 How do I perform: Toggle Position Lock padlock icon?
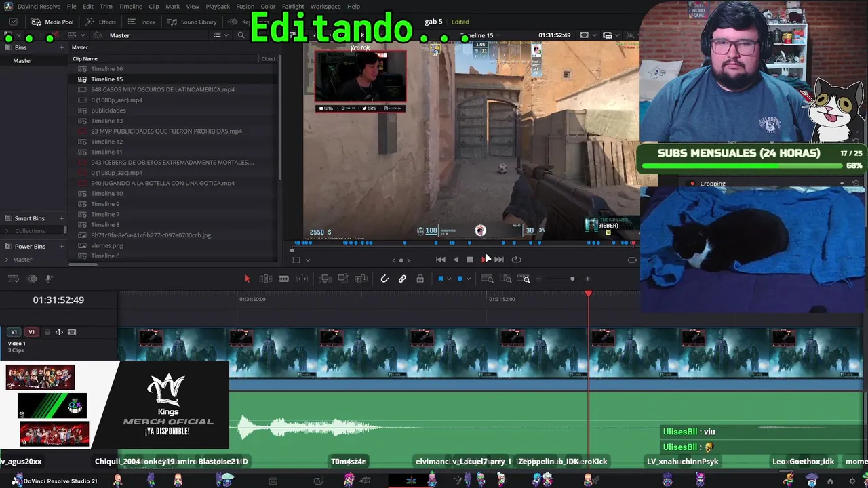pyautogui.click(x=420, y=279)
